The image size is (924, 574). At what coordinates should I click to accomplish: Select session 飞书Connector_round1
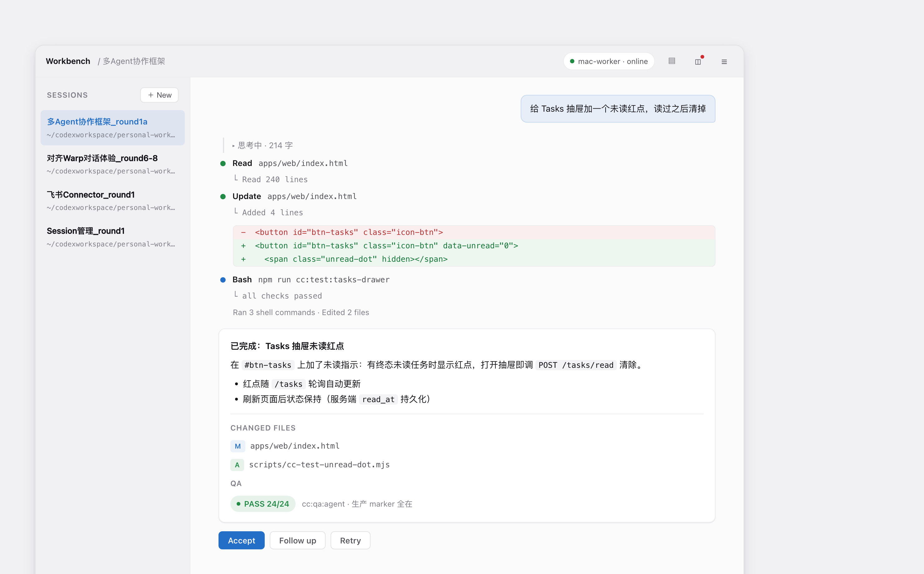[x=112, y=201]
